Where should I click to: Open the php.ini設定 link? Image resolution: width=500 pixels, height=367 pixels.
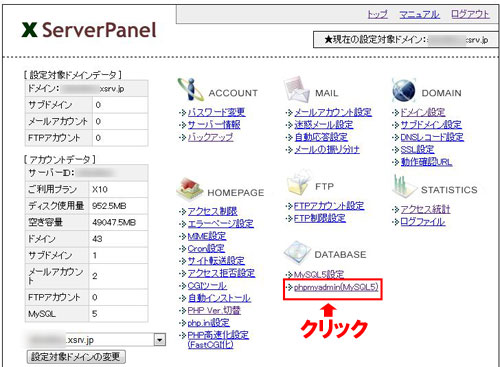(208, 323)
